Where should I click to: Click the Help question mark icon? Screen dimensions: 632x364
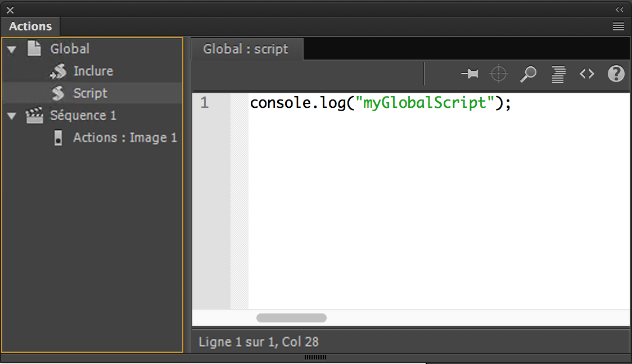tap(616, 74)
